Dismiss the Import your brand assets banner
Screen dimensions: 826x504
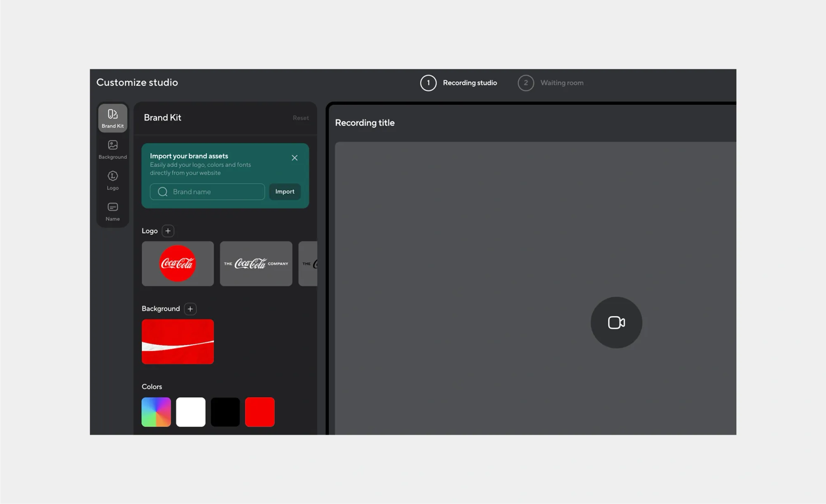click(x=294, y=158)
